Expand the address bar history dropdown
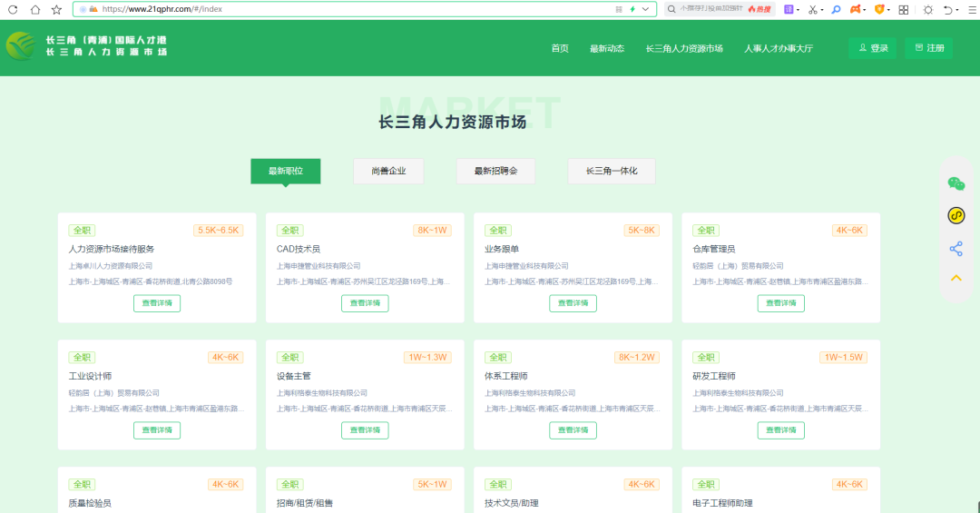The width and height of the screenshot is (980, 513). coord(646,9)
